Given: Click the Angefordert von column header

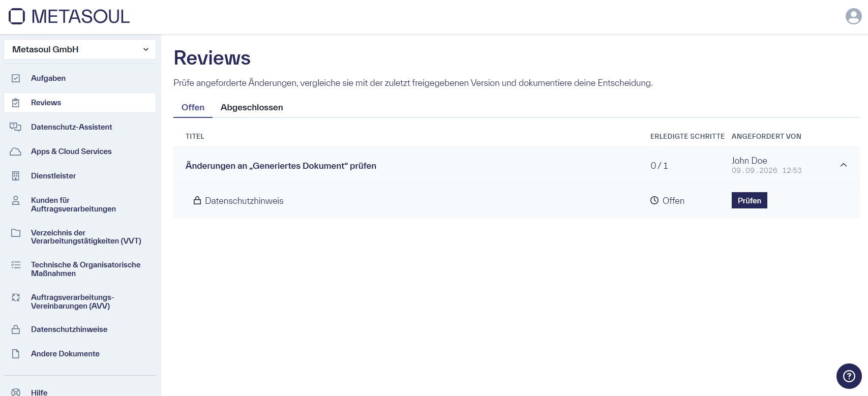Looking at the screenshot, I should point(766,136).
